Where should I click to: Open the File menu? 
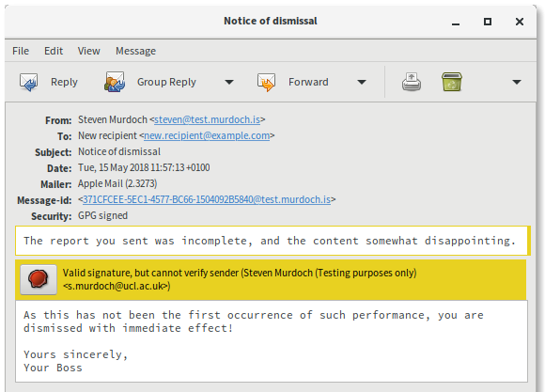click(x=21, y=51)
